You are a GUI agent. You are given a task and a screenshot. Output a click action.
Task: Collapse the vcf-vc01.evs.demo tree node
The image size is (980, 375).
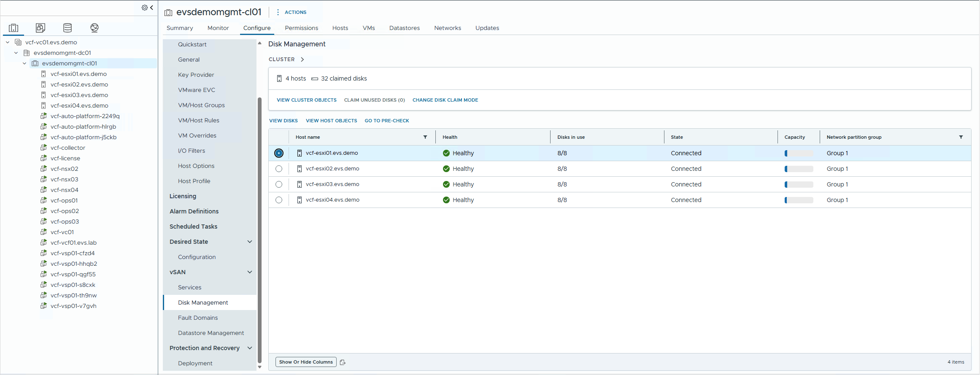pyautogui.click(x=8, y=42)
